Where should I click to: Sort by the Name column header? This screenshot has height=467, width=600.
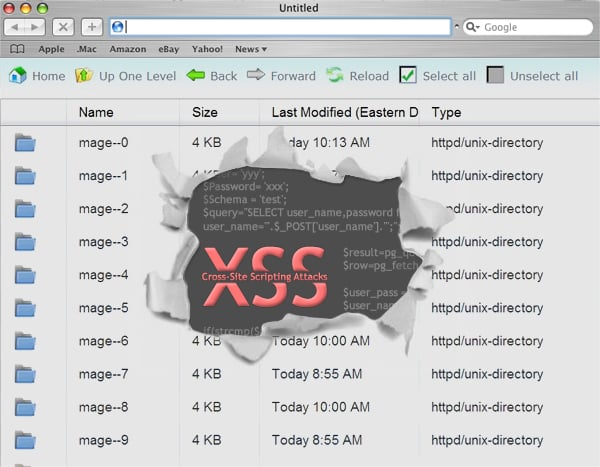pos(96,112)
